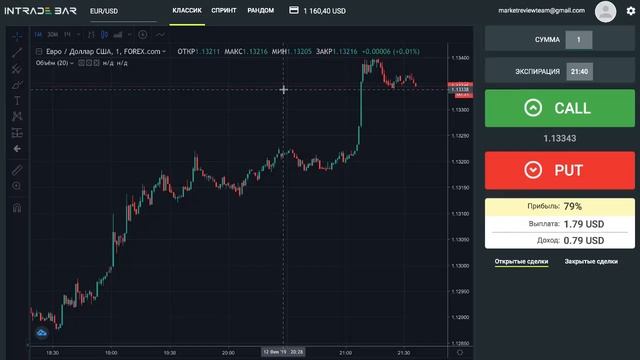The height and width of the screenshot is (360, 640).
Task: Open the compare symbol plus icon
Action: point(142,35)
